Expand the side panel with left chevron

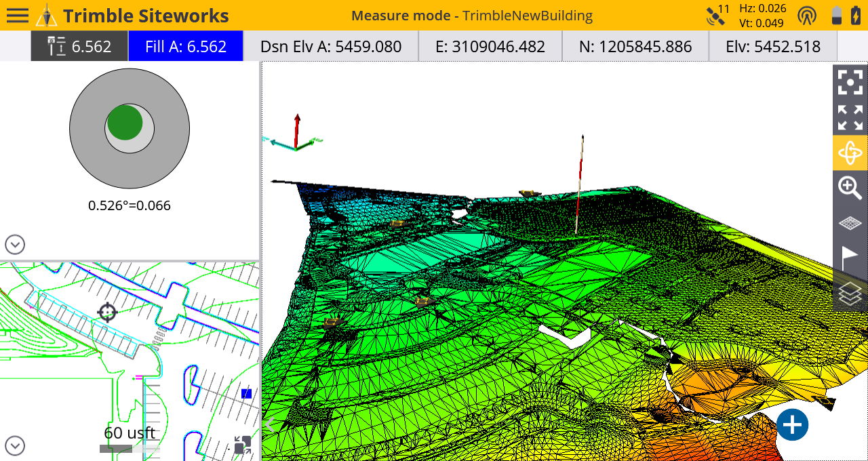click(x=270, y=425)
